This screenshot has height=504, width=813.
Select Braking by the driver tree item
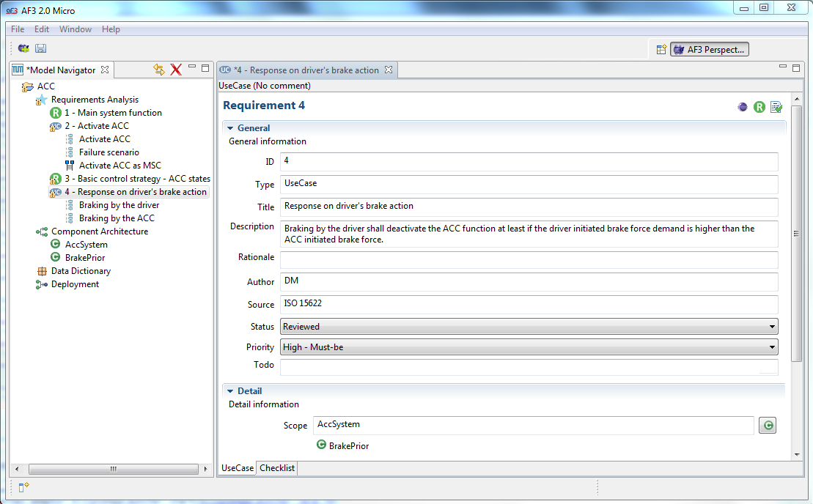pyautogui.click(x=119, y=205)
